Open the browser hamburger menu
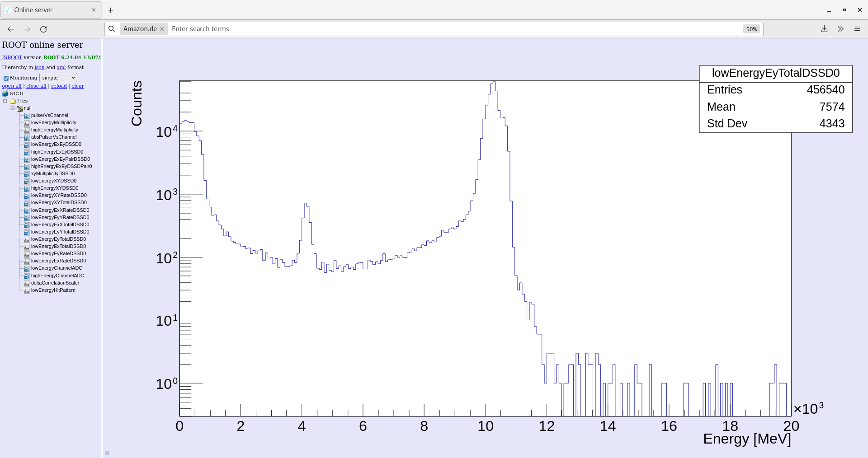 pyautogui.click(x=857, y=29)
